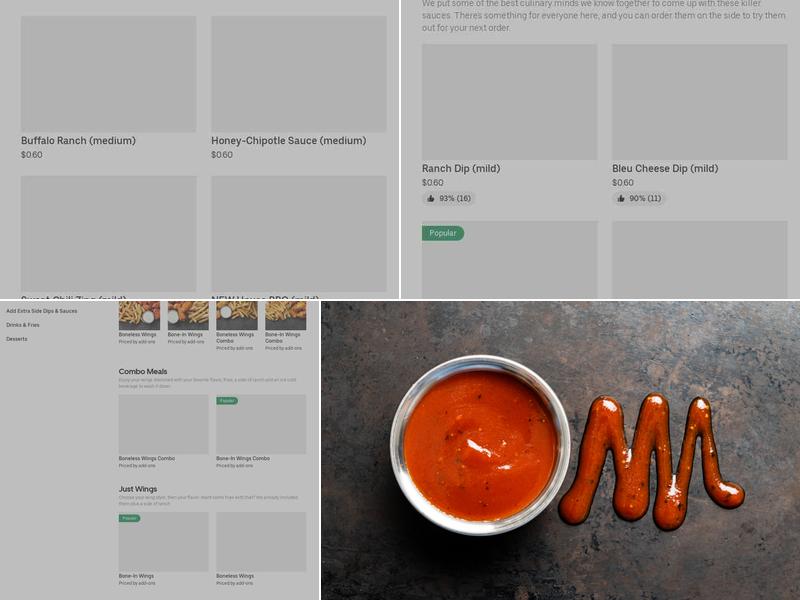Viewport: 800px width, 600px height.
Task: Select the Boneless Wings Combo card in Combo Meals
Action: click(164, 431)
